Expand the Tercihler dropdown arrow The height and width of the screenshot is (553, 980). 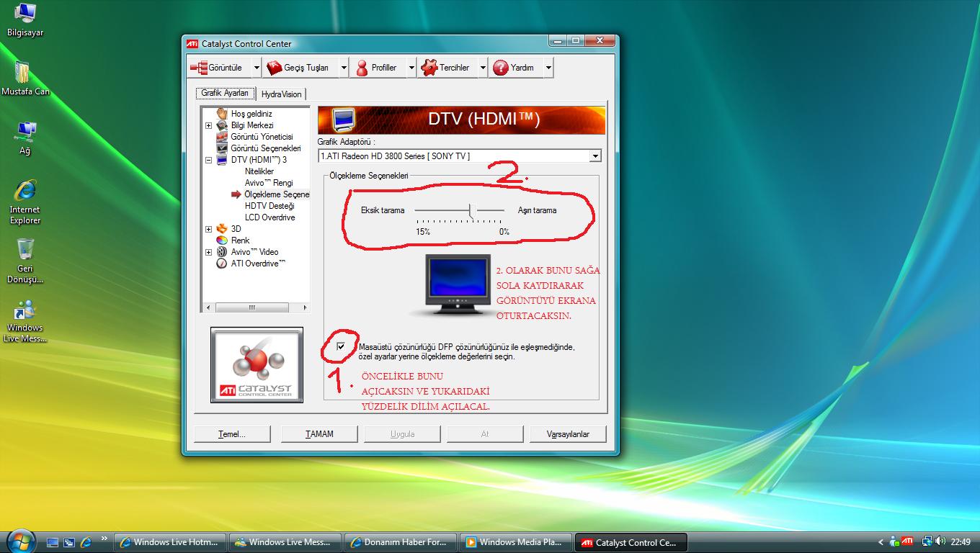point(482,68)
